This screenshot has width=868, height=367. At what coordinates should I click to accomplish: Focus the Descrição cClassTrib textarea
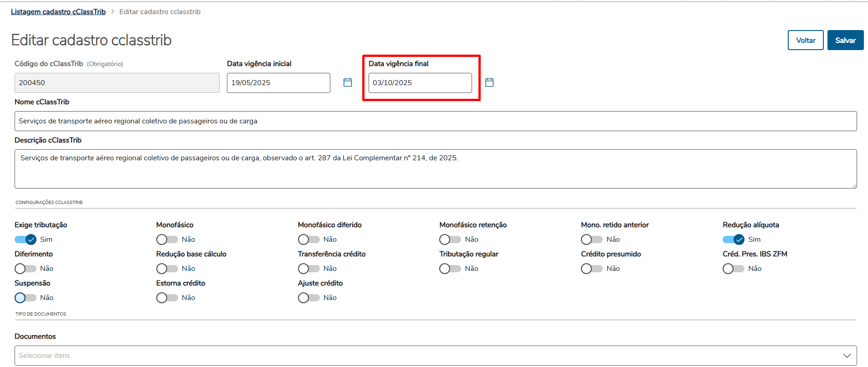click(x=435, y=169)
